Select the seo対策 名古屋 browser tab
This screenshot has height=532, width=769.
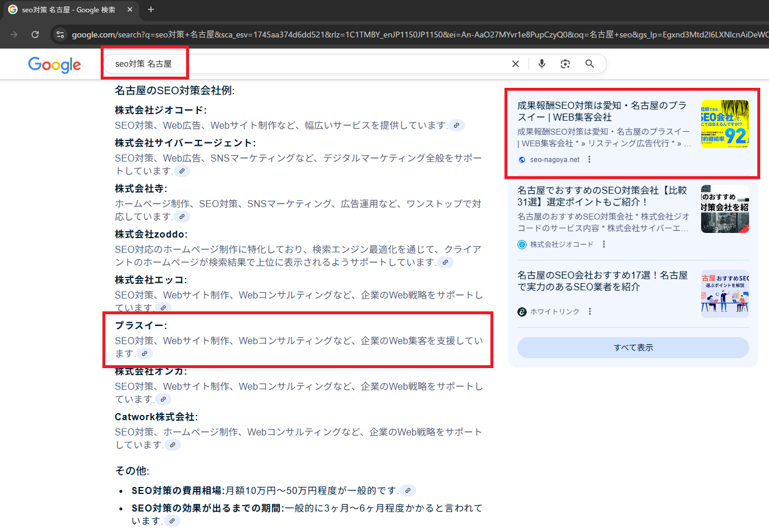(70, 9)
